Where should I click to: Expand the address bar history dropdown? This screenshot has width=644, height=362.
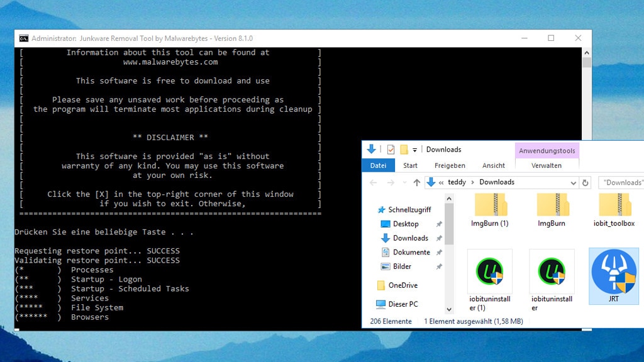coord(574,183)
